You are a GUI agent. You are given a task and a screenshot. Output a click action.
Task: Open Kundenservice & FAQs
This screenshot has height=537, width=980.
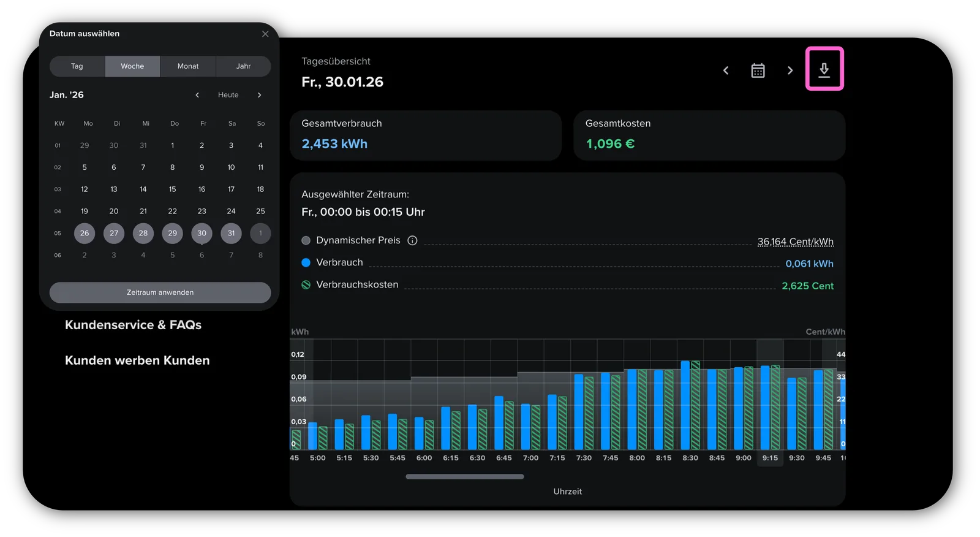(133, 325)
